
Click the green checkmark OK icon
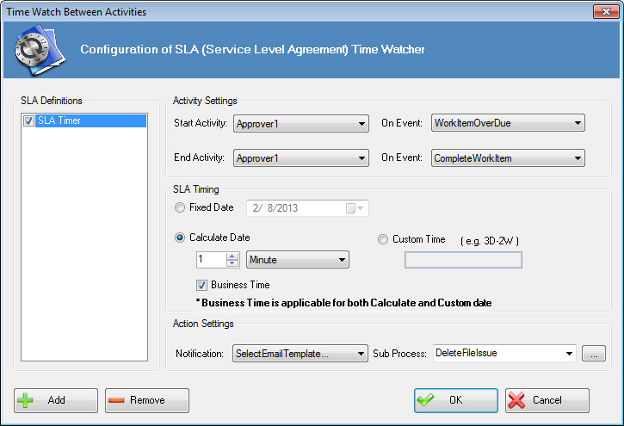427,400
